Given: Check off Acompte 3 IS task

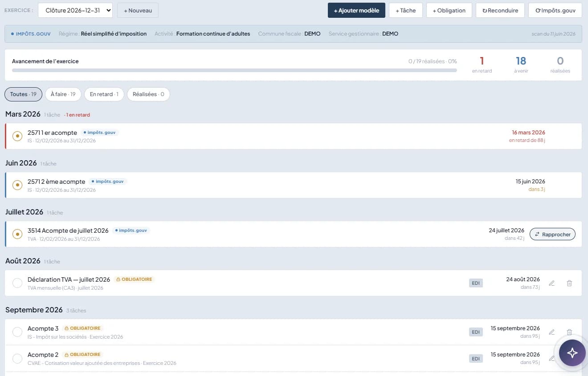Looking at the screenshot, I should point(17,332).
